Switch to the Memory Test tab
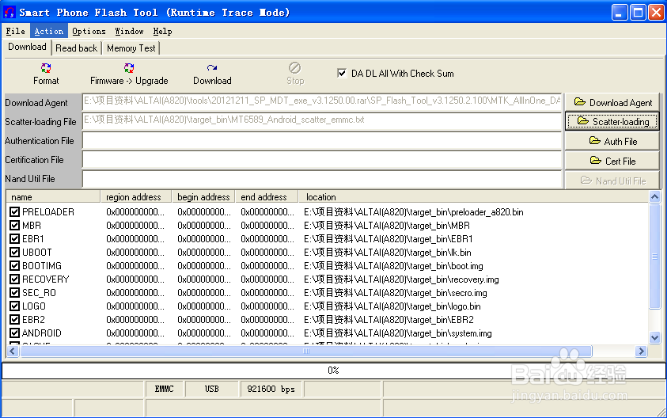Image resolution: width=667 pixels, height=419 pixels. click(x=131, y=48)
